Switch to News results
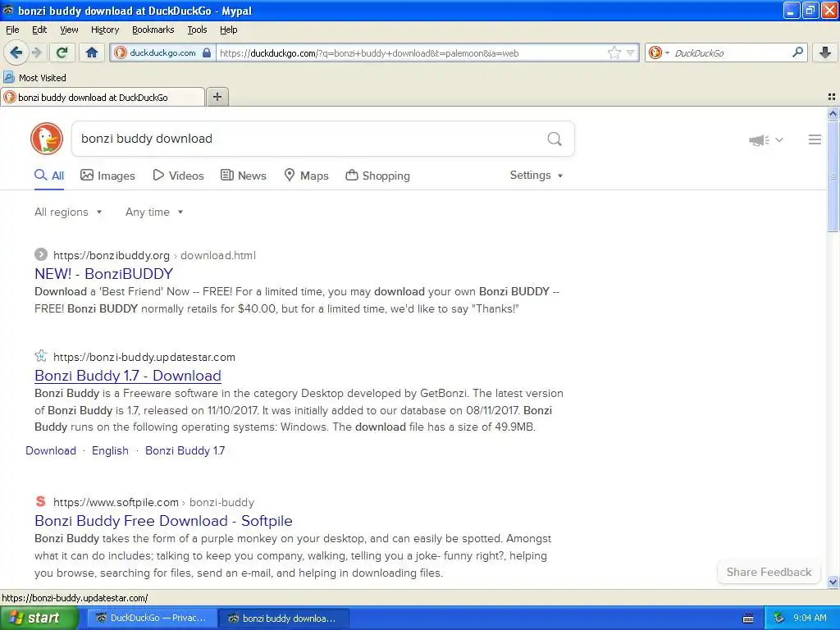The image size is (840, 630). (x=243, y=176)
